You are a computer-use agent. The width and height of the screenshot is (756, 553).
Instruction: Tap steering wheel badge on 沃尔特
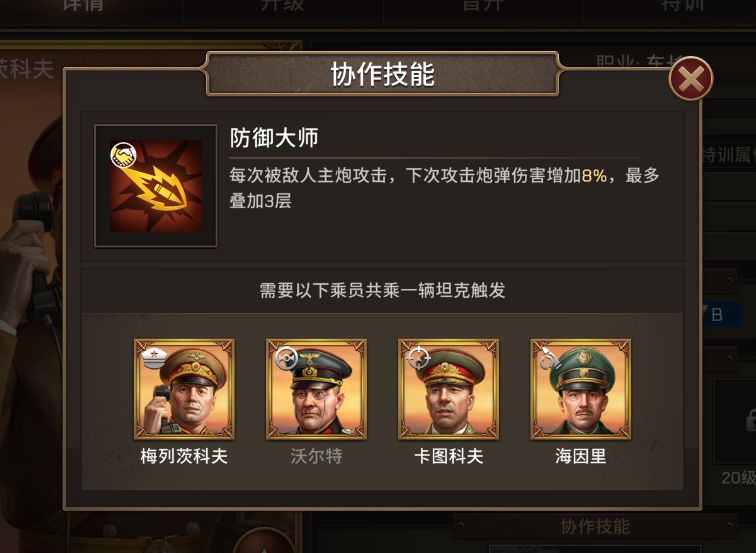click(x=286, y=358)
